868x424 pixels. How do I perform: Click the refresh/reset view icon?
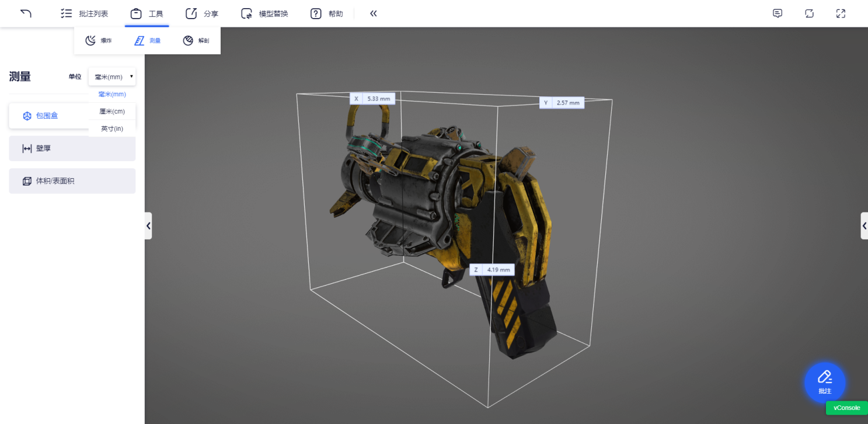[809, 13]
